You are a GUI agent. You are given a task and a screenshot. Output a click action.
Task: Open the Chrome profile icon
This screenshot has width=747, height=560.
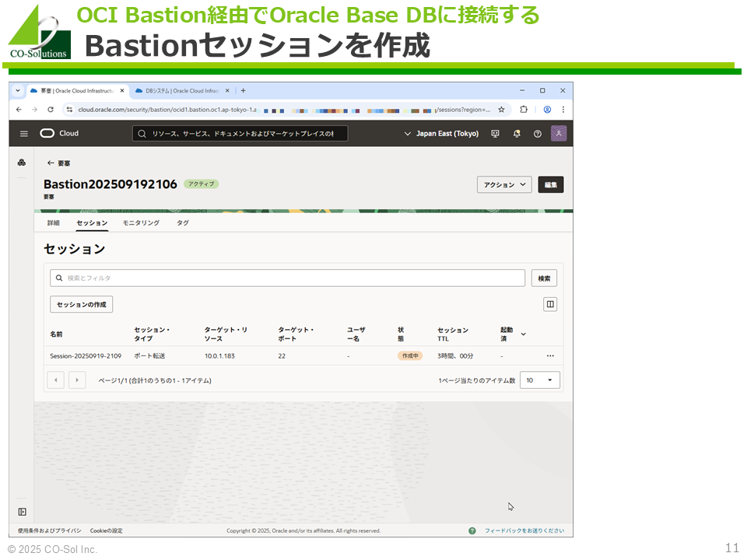click(x=547, y=110)
